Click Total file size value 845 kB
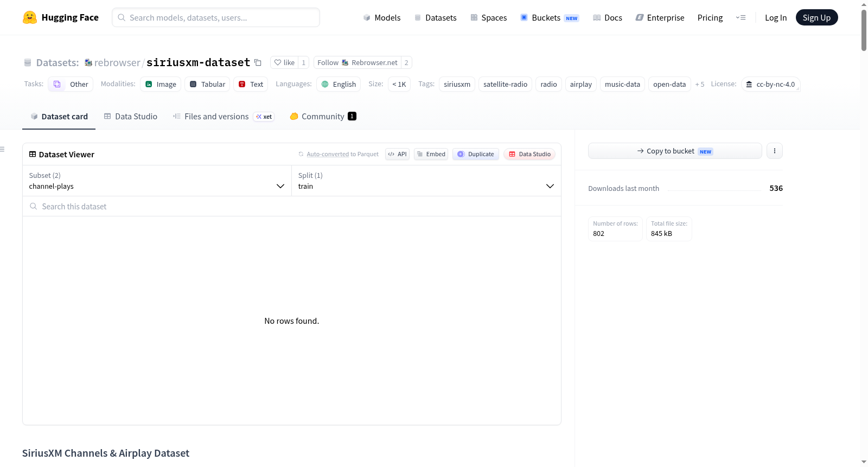The height and width of the screenshot is (467, 868). (661, 233)
